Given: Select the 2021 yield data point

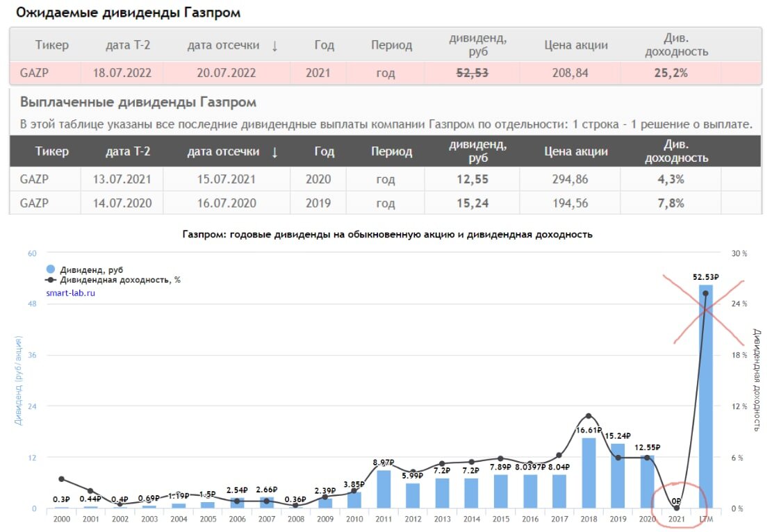Looking at the screenshot, I should coord(677,508).
